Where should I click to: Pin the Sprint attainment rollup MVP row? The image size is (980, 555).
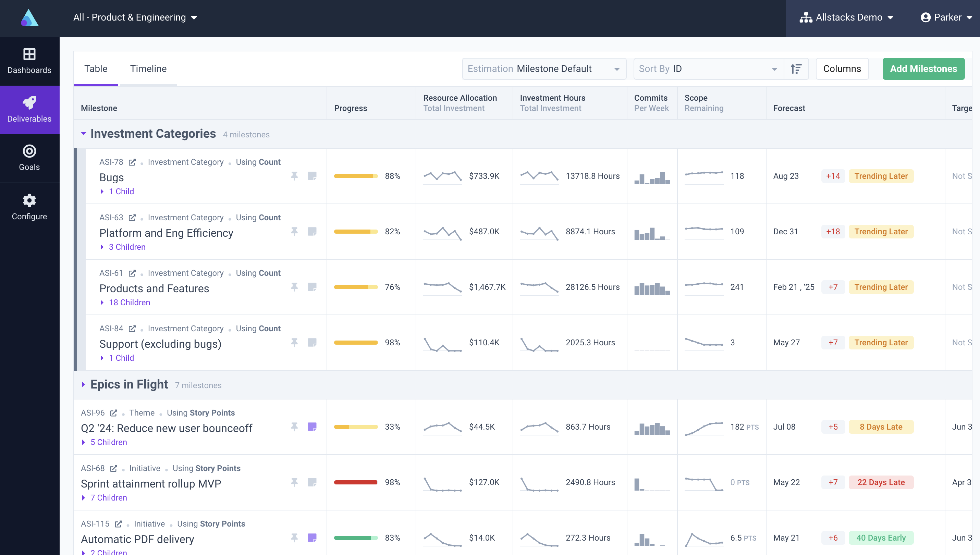(294, 482)
